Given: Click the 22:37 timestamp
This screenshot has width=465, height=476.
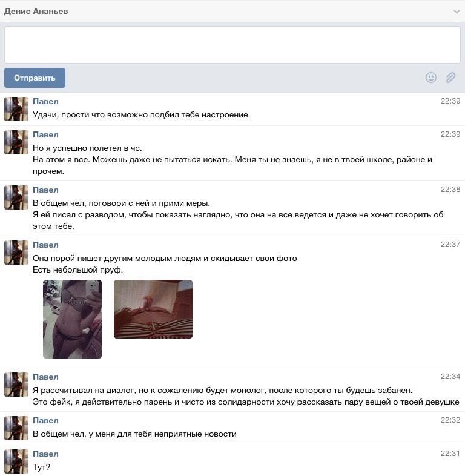Looking at the screenshot, I should point(450,245).
